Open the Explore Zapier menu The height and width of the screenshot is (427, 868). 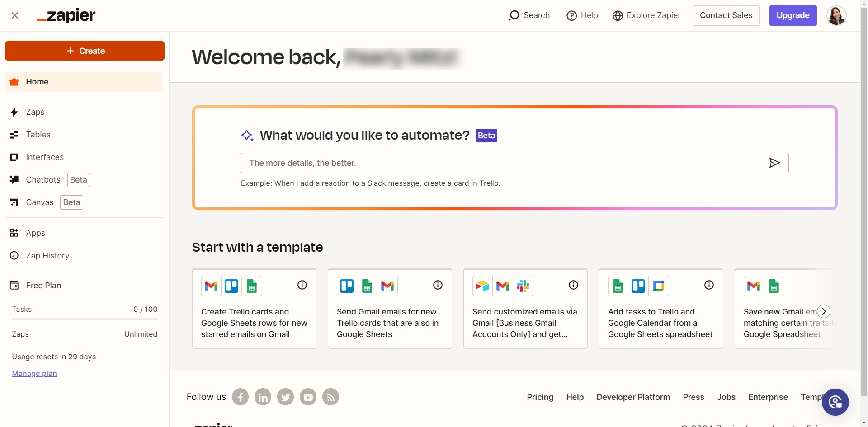pos(646,15)
